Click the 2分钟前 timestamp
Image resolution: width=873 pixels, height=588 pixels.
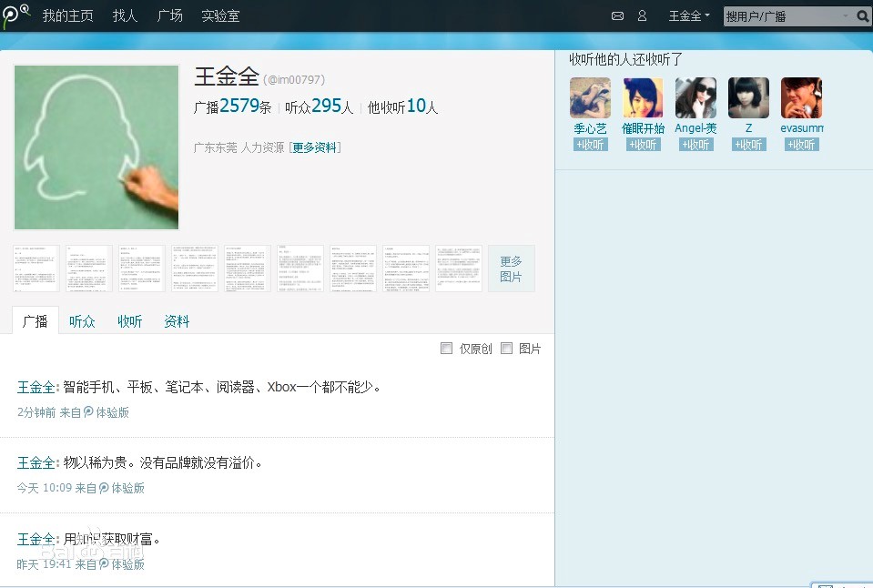[x=36, y=412]
